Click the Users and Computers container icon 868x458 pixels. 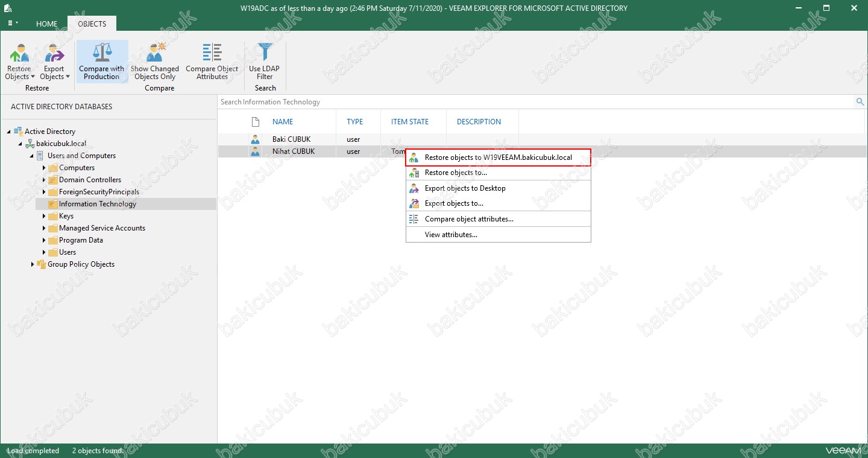pyautogui.click(x=41, y=156)
